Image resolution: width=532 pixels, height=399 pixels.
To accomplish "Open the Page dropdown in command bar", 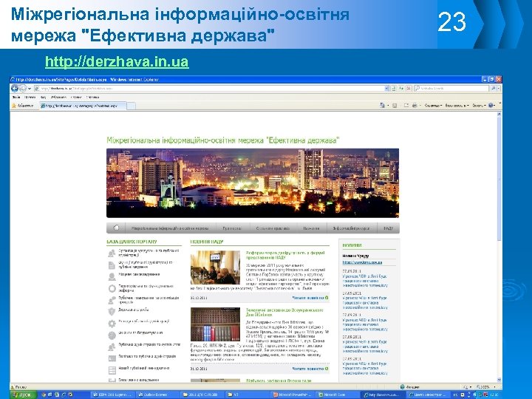I will (x=433, y=106).
